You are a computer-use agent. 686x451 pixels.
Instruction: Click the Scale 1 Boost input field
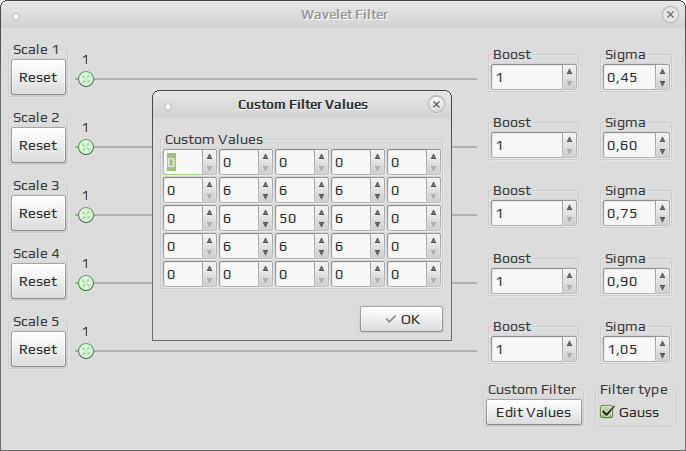(x=527, y=77)
